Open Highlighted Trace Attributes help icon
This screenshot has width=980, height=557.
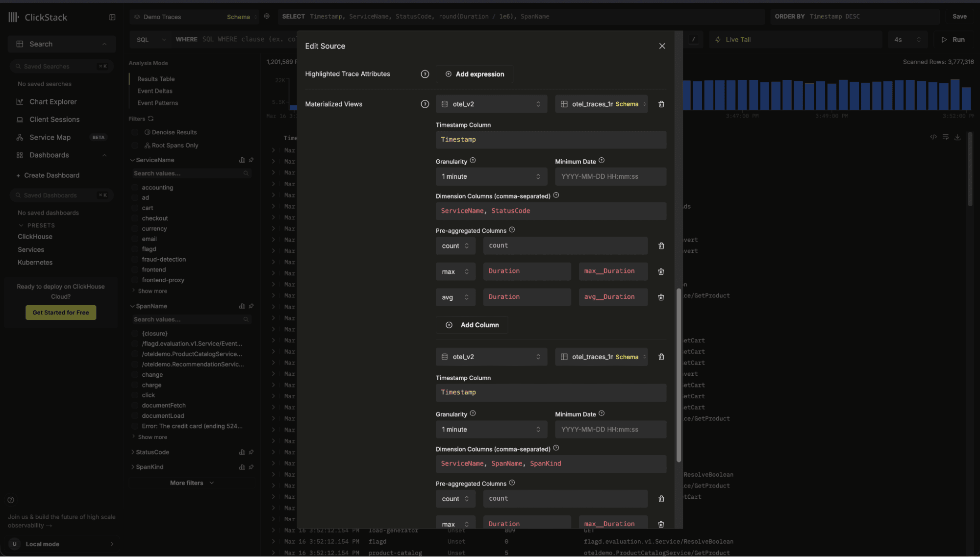[x=425, y=74]
